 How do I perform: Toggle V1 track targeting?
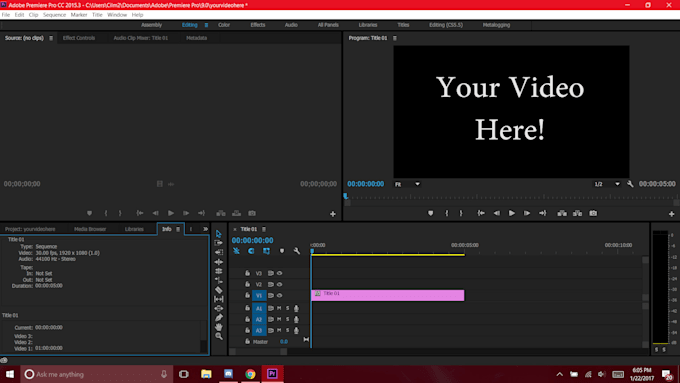[259, 295]
